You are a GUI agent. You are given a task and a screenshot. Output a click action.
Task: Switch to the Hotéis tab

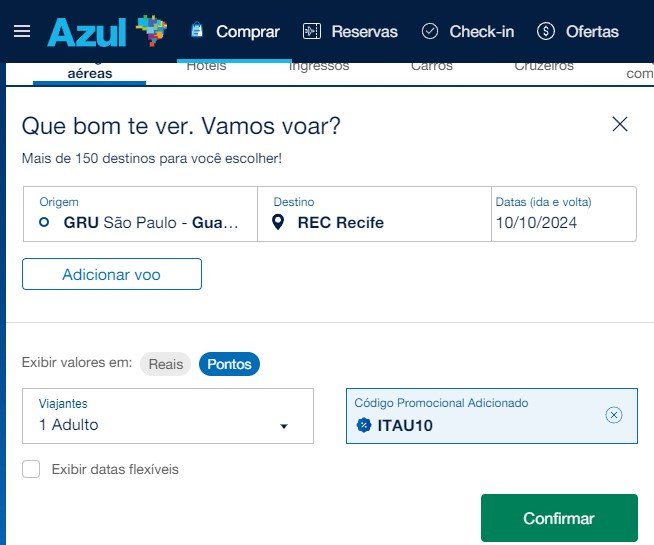coord(206,66)
